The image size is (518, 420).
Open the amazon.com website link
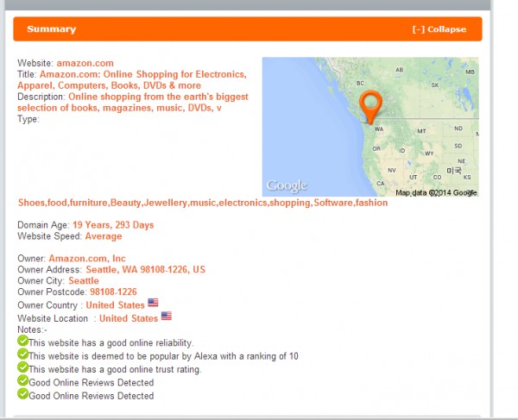point(85,63)
